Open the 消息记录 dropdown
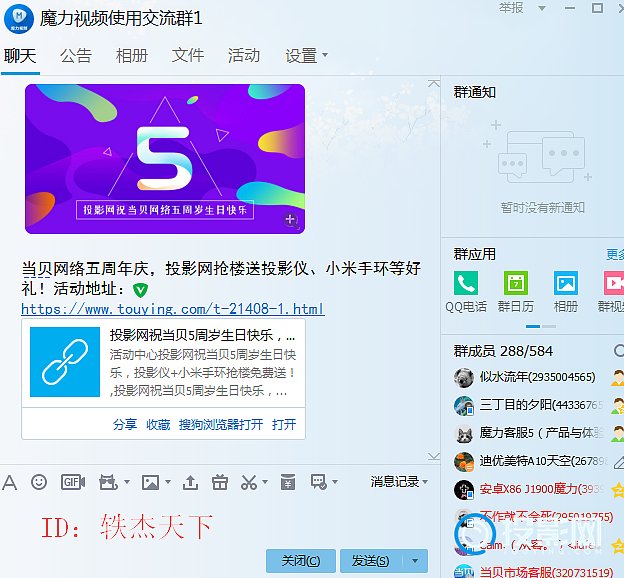This screenshot has height=578, width=624. click(399, 482)
